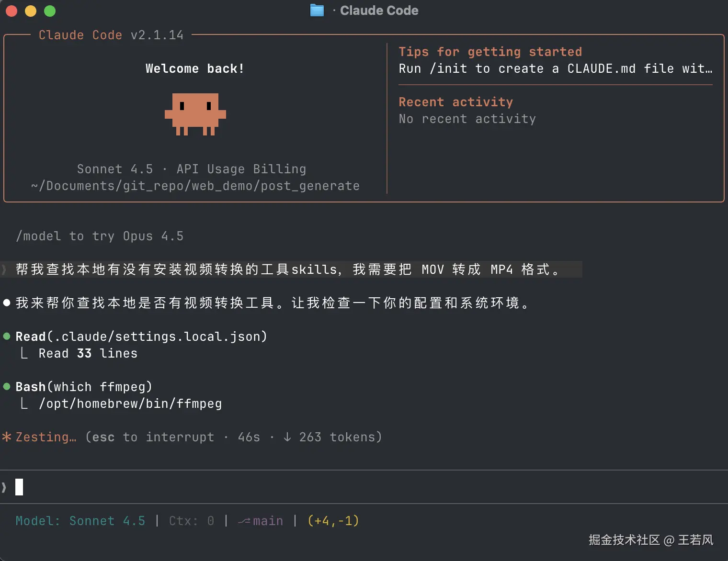Click the 'Zesting…' status text

point(46,437)
